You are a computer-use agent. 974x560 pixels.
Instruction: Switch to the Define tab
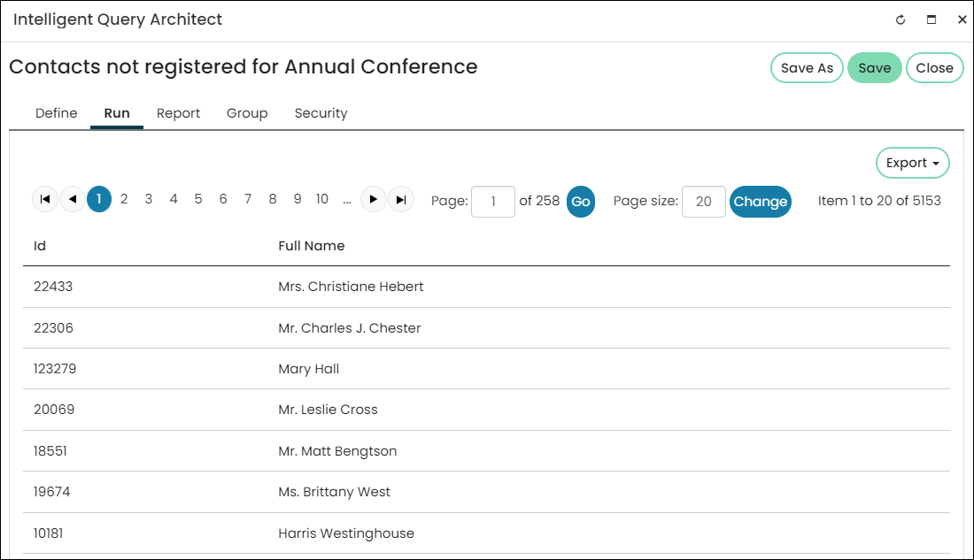(57, 113)
